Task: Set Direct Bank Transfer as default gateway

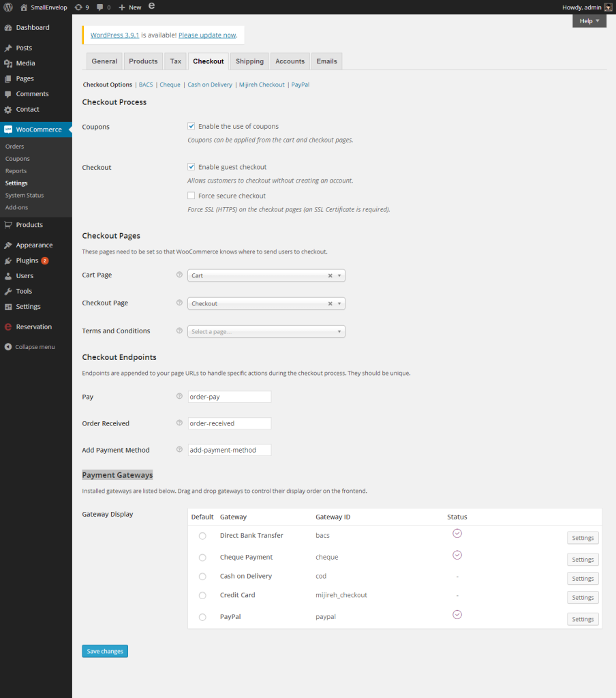Action: [x=202, y=536]
